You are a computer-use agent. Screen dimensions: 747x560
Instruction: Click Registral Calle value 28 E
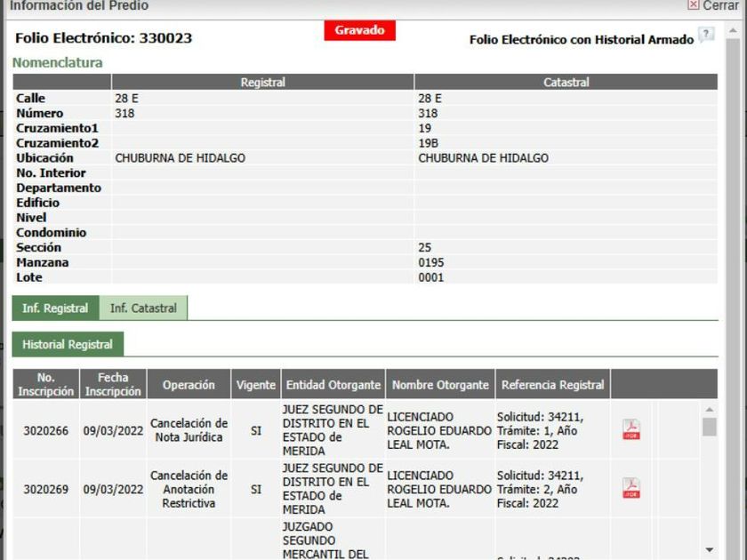point(126,98)
